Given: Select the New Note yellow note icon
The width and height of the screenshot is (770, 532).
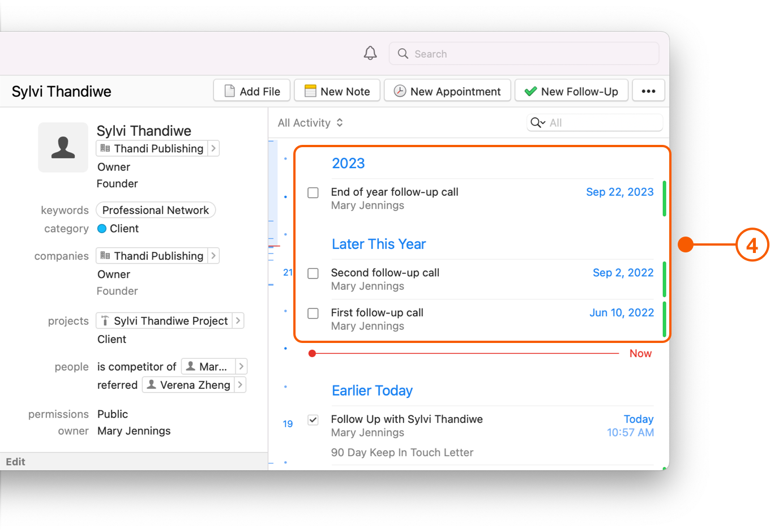Looking at the screenshot, I should point(310,90).
